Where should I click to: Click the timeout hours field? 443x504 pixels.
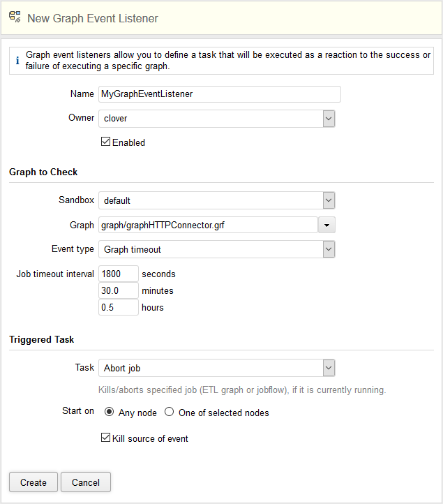[x=119, y=307]
